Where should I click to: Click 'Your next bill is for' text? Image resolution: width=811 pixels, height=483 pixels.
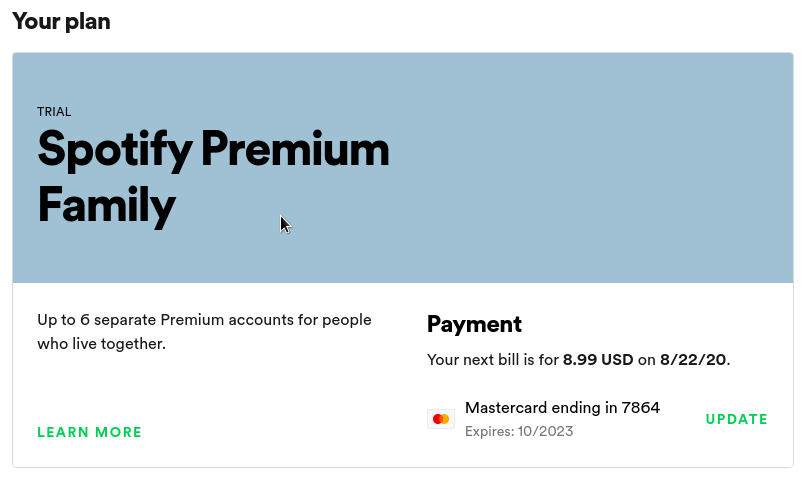pyautogui.click(x=493, y=360)
